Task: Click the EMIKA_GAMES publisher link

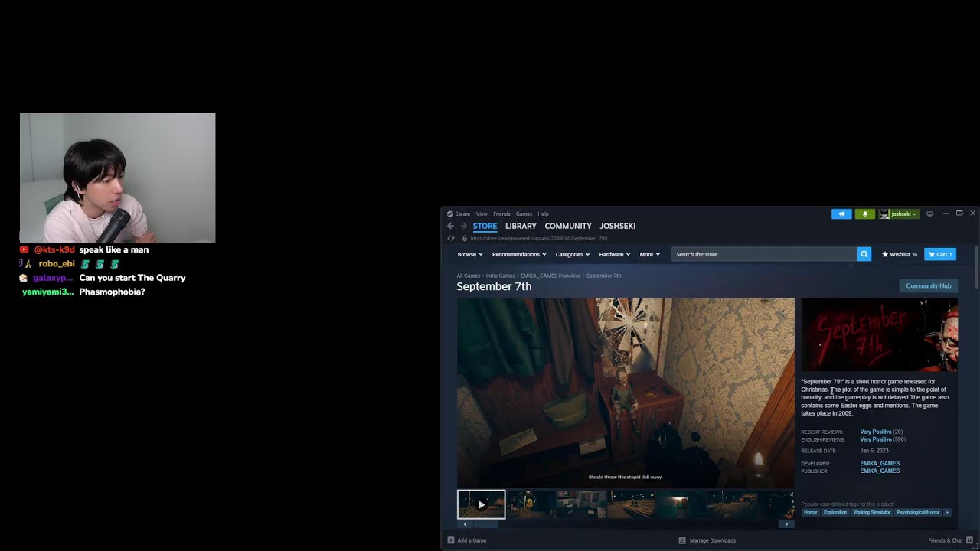Action: pyautogui.click(x=880, y=471)
